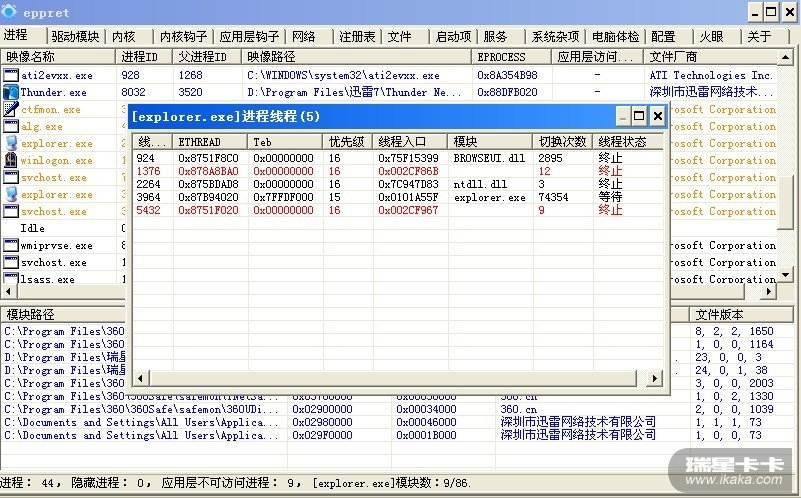Image resolution: width=801 pixels, height=498 pixels.
Task: Switch to the 应用层钩子 tab
Action: coord(249,37)
